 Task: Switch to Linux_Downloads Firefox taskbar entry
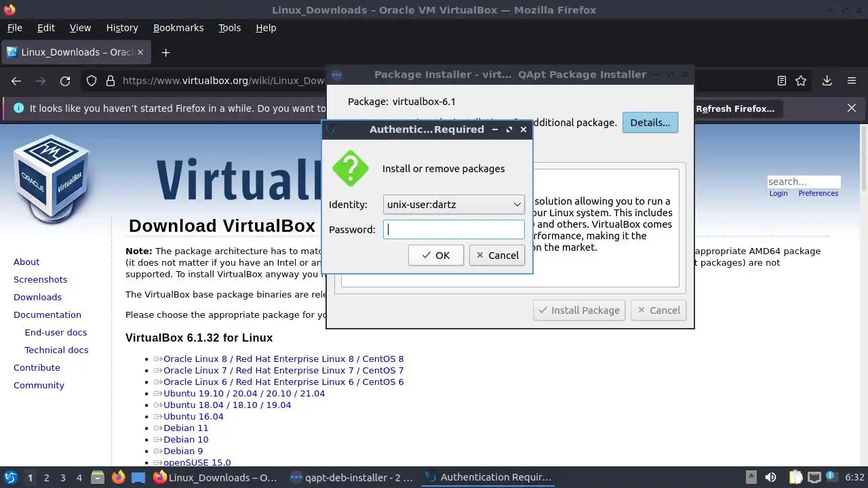click(216, 477)
